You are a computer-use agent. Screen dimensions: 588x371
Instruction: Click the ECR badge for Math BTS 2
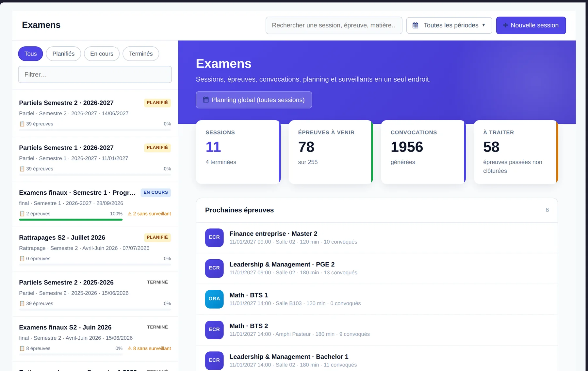point(214,330)
